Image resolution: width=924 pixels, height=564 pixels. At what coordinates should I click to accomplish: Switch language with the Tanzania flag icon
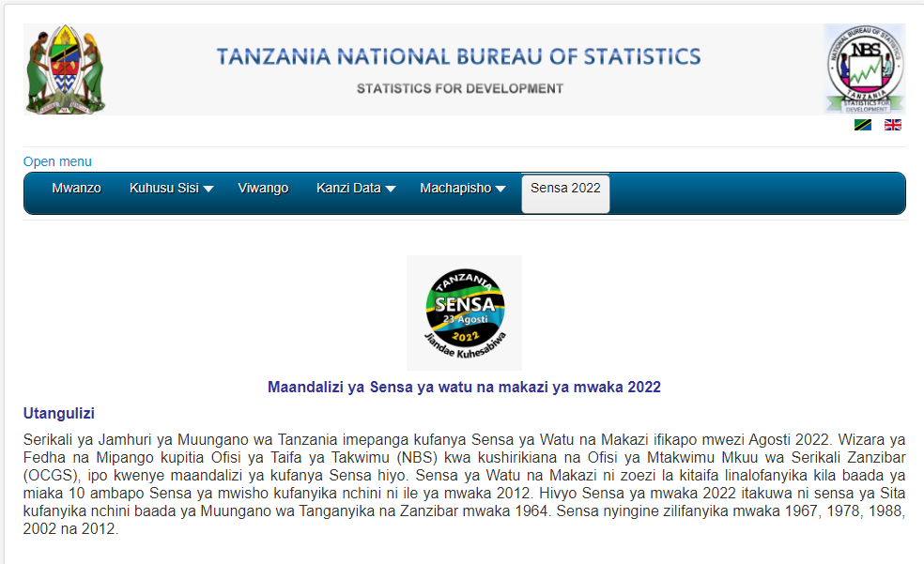click(863, 125)
